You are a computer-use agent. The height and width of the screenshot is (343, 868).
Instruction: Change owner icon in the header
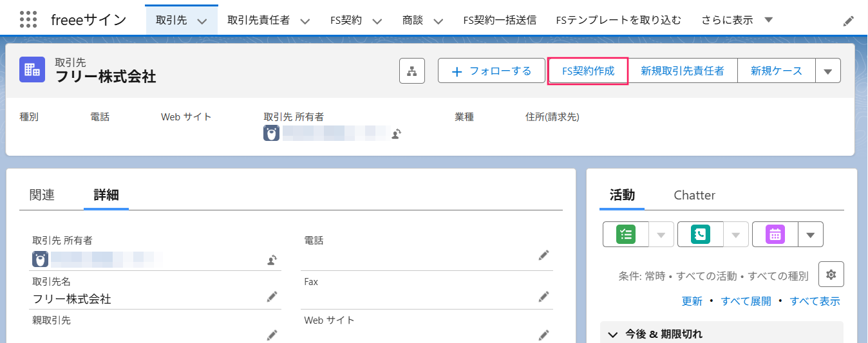(397, 134)
